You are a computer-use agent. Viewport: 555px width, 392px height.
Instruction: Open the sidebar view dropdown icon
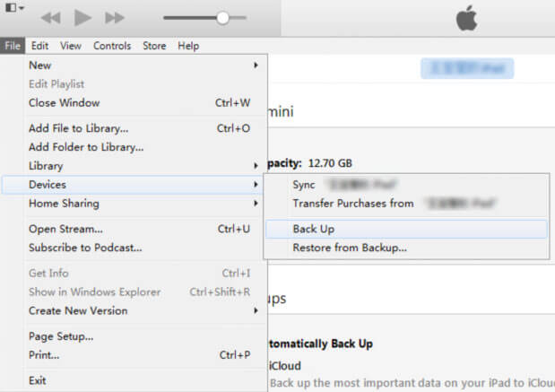pos(15,7)
